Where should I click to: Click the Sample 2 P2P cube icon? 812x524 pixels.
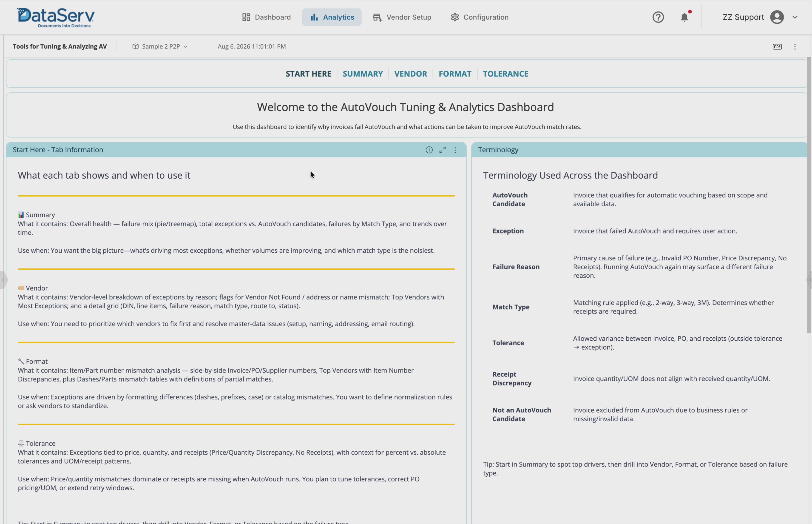click(x=135, y=46)
